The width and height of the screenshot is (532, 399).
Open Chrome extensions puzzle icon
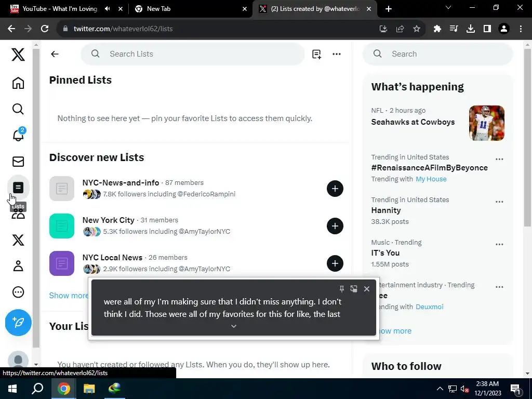tap(437, 29)
